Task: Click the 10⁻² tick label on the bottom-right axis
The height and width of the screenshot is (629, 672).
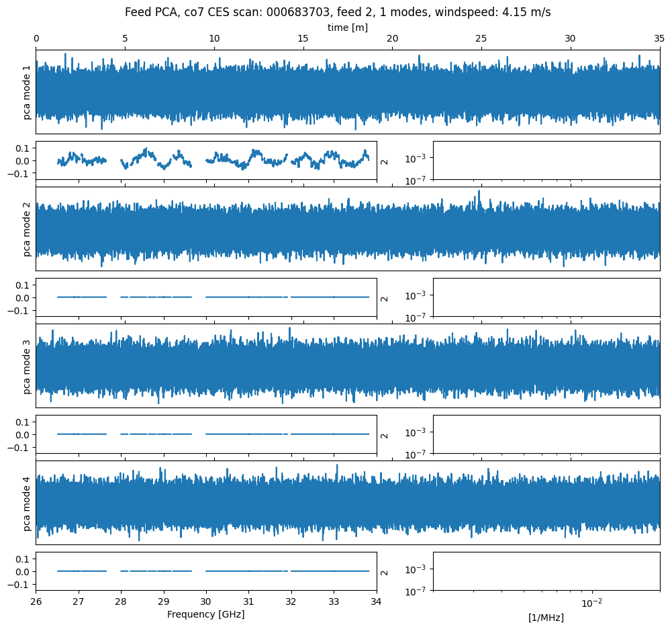Action: 591,603
